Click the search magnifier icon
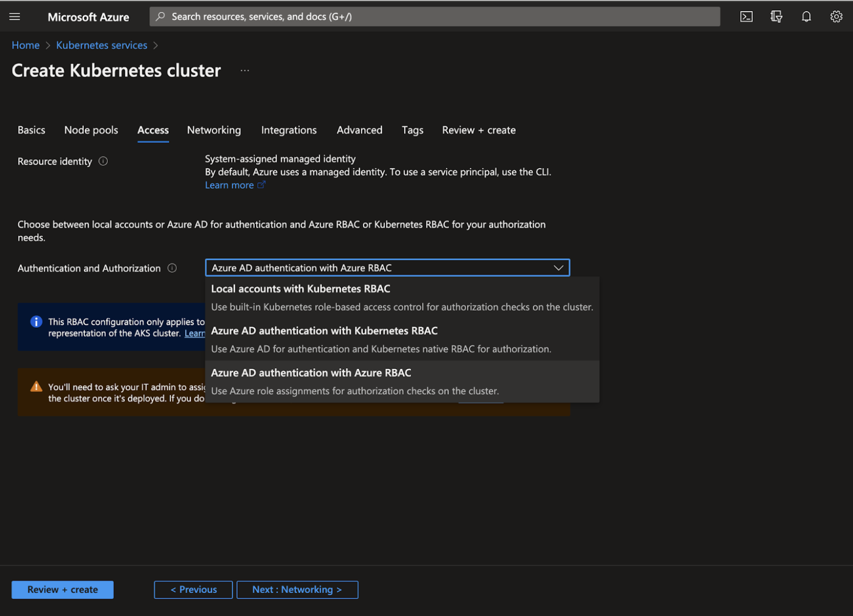This screenshot has width=853, height=616. (x=160, y=16)
